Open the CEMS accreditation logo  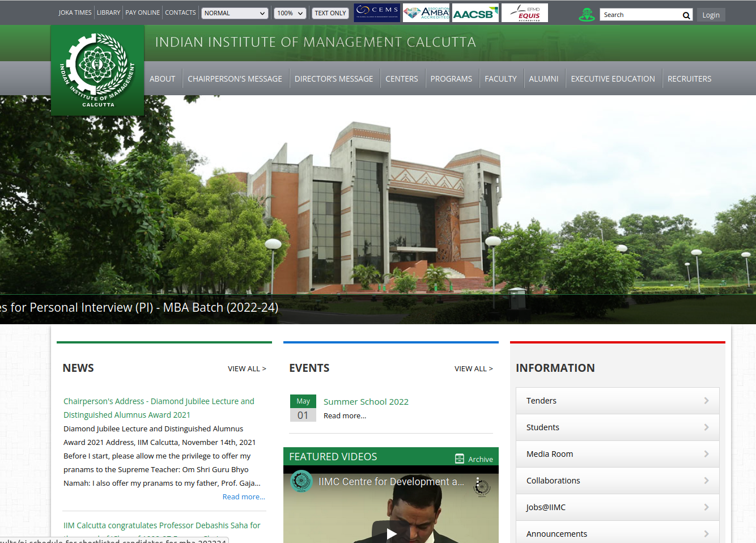(377, 12)
